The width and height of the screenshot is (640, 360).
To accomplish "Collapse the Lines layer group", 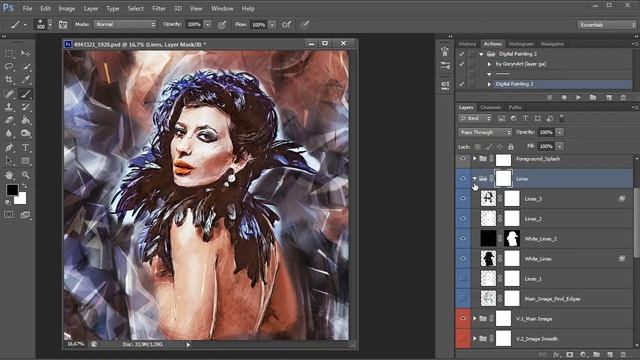I will [x=475, y=179].
